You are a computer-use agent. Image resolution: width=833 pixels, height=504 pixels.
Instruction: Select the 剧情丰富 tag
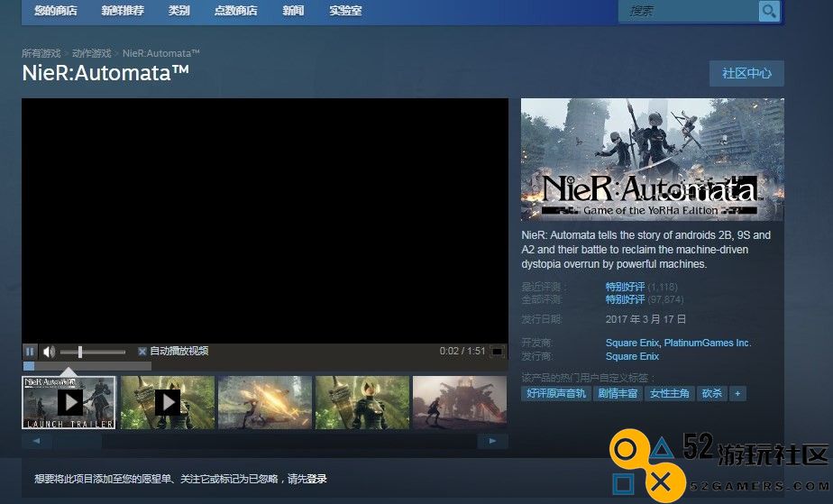[x=618, y=393]
